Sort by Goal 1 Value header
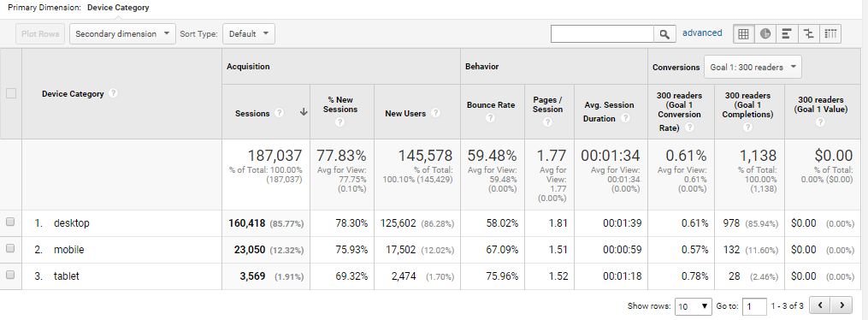The image size is (868, 320). (821, 104)
